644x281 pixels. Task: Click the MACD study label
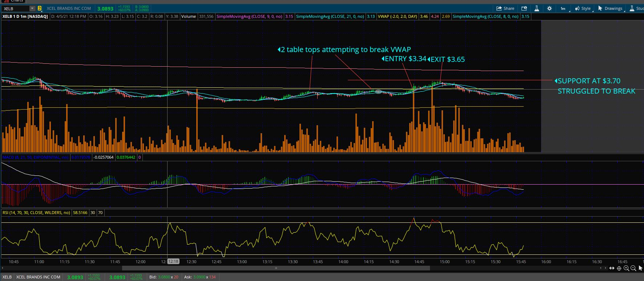pyautogui.click(x=35, y=157)
